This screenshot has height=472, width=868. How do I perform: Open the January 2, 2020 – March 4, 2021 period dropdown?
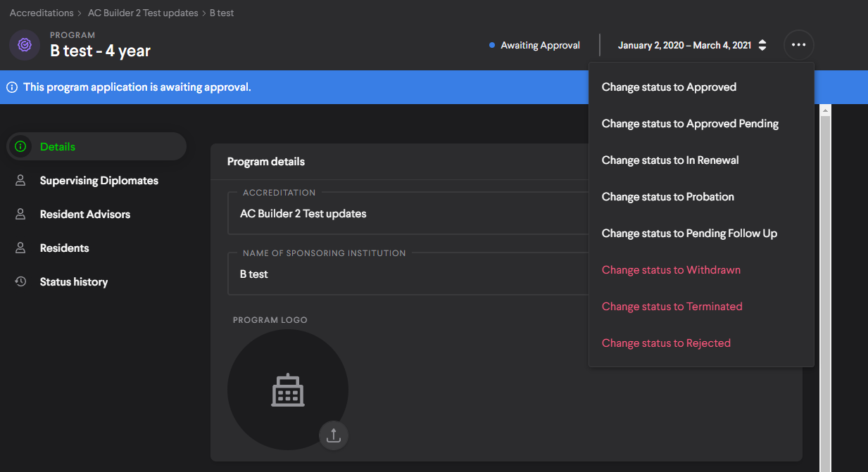684,45
